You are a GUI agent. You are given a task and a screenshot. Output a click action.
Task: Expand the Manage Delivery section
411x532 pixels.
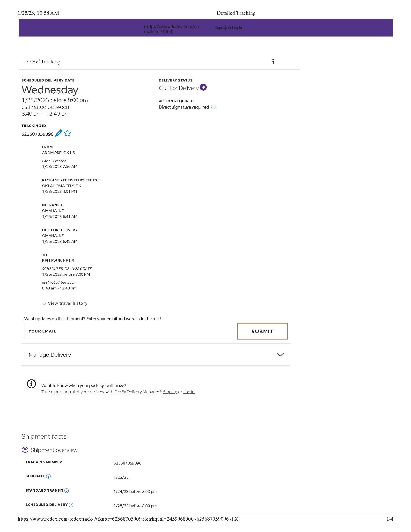click(280, 355)
